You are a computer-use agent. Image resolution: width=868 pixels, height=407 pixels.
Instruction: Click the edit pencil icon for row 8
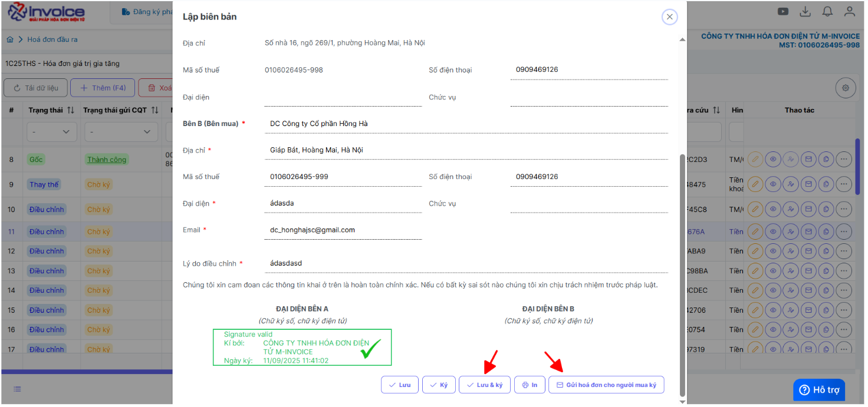[755, 159]
